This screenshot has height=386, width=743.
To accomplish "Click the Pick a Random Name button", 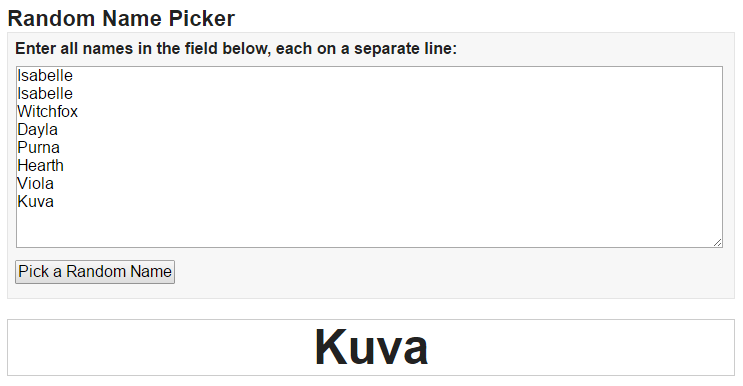I will 95,272.
